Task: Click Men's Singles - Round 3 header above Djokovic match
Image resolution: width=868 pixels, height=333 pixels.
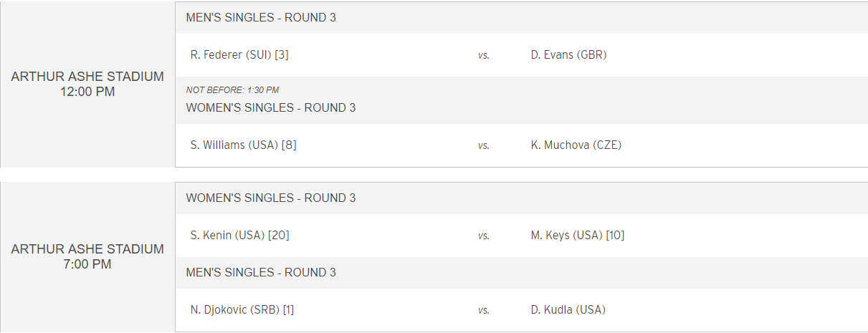Action: point(261,273)
